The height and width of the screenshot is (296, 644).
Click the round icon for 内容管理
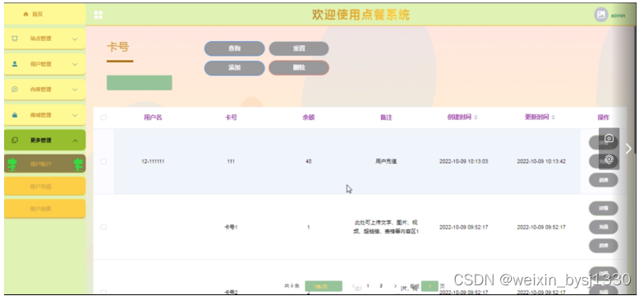(x=15, y=89)
